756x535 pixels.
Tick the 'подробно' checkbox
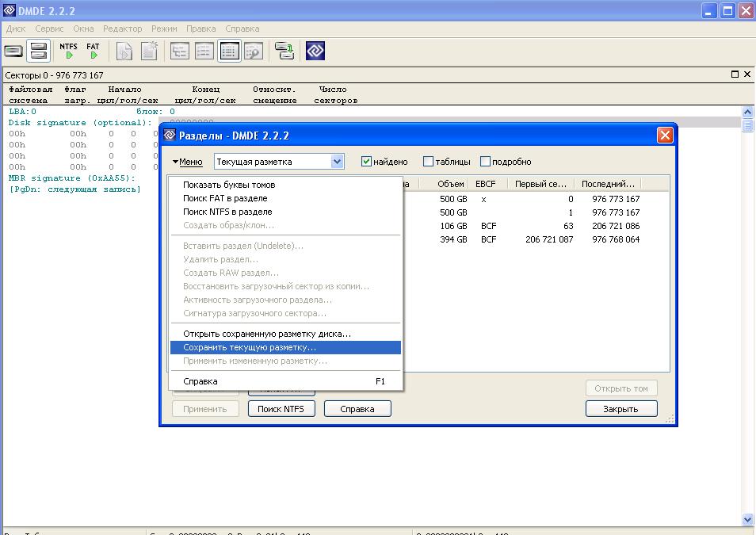486,162
